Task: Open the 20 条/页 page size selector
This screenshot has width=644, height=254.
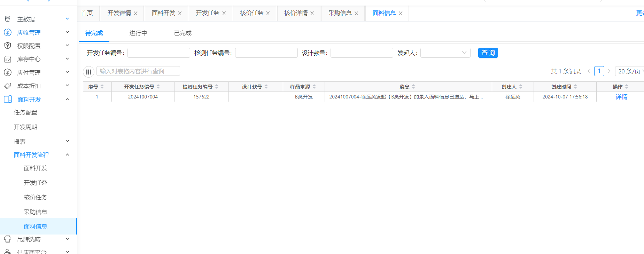Action: point(630,71)
